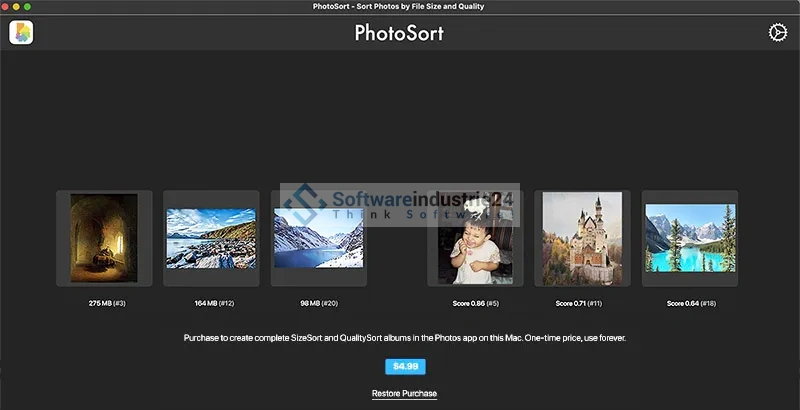Select the dark cellar painting thumbnail
Screen dimensions: 800x410
click(x=104, y=238)
